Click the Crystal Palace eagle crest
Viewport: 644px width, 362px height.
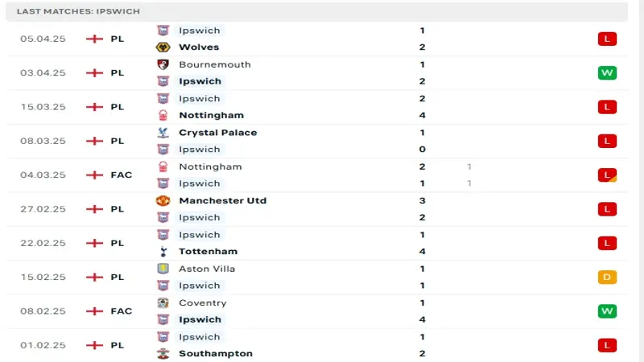163,133
